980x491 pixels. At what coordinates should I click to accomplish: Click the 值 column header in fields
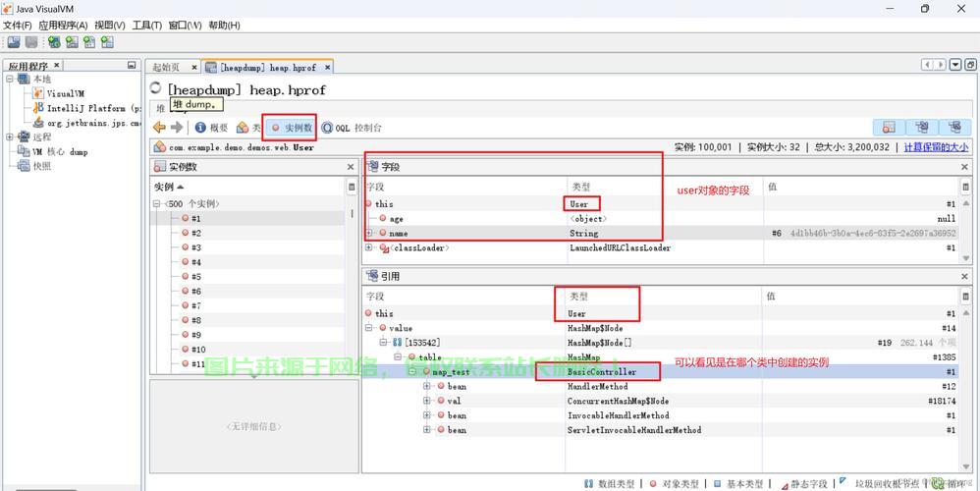[860, 187]
